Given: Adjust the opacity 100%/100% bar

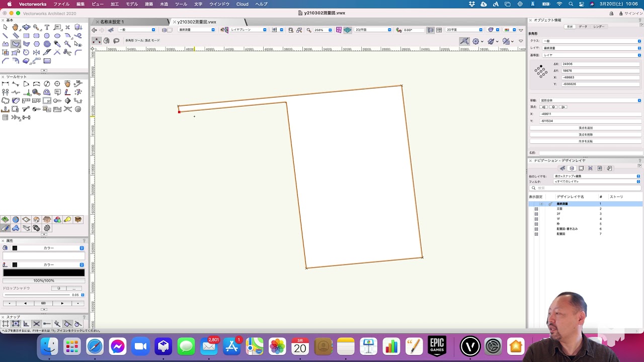Looking at the screenshot, I should pos(44,281).
